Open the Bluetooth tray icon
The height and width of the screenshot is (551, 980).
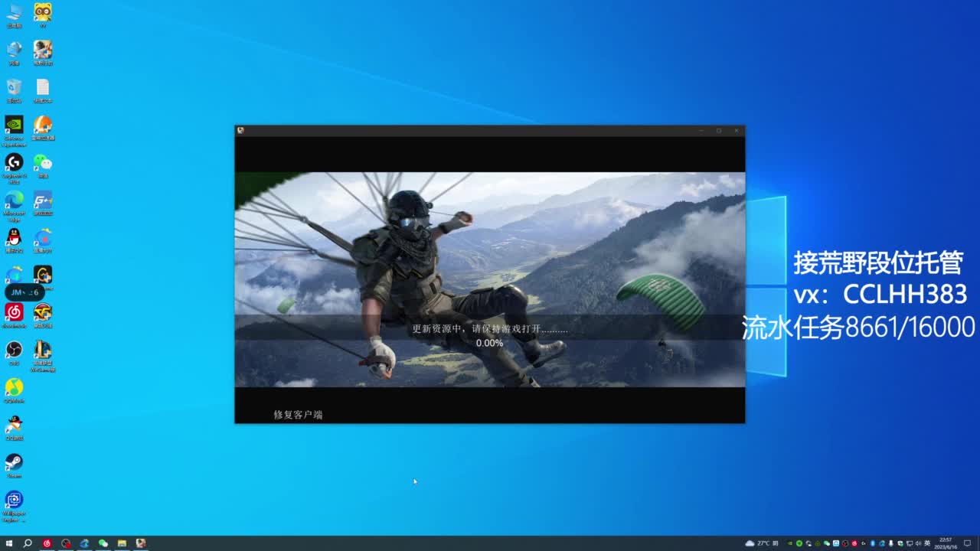tap(872, 543)
